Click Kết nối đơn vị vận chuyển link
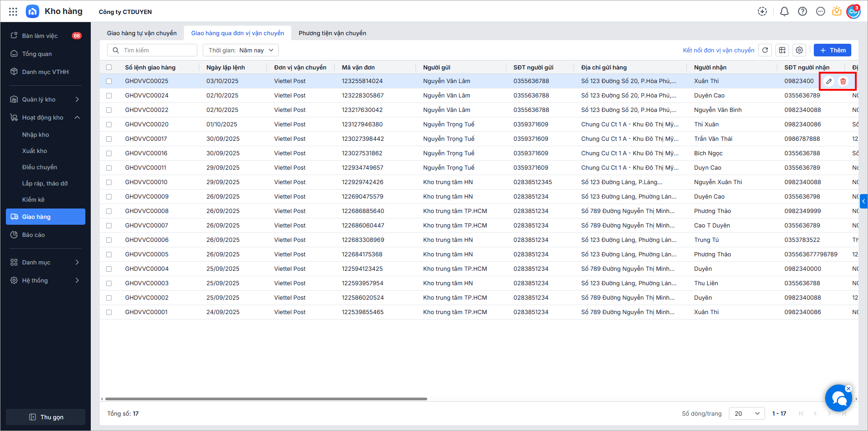Viewport: 868px width, 431px height. 719,50
